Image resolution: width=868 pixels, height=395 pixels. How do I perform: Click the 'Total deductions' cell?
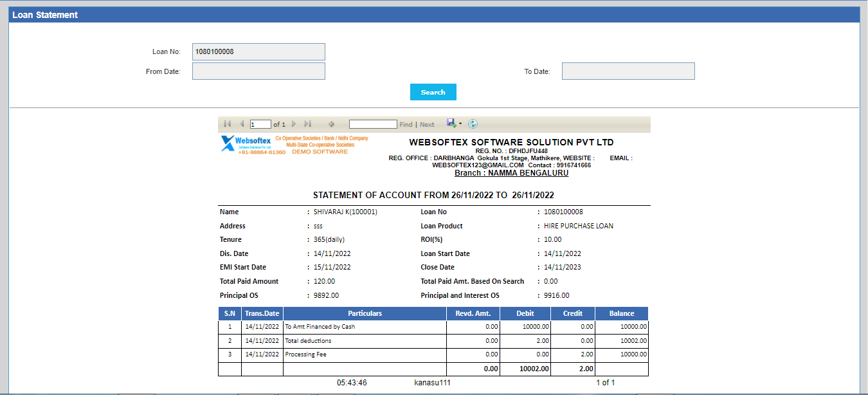(365, 341)
